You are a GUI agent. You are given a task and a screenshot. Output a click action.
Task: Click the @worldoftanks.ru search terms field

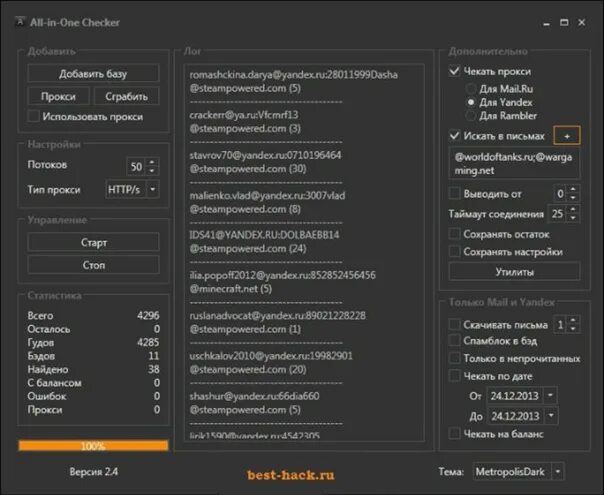click(x=514, y=163)
